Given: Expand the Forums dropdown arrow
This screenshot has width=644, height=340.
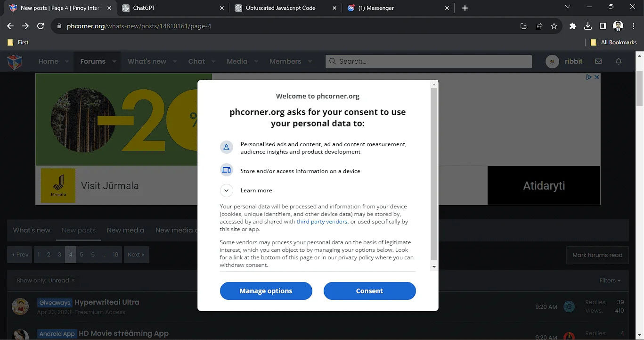Looking at the screenshot, I should click(114, 61).
